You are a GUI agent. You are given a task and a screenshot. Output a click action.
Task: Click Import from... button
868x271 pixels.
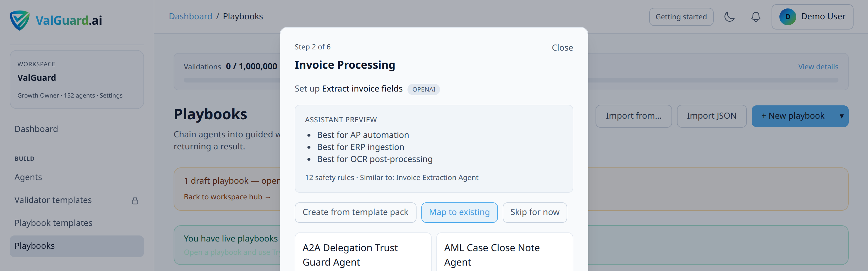(633, 116)
